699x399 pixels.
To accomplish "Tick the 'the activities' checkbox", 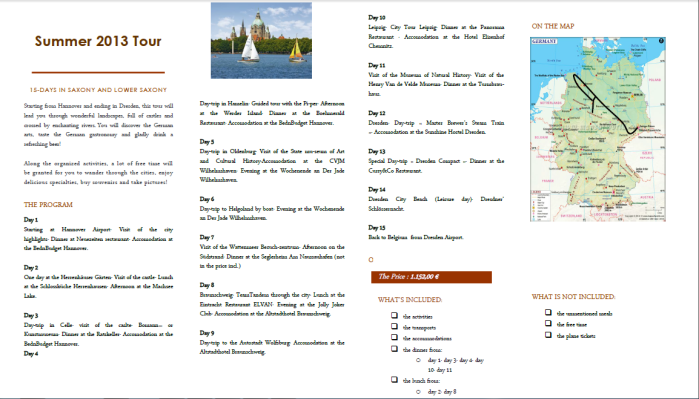I will coord(394,315).
